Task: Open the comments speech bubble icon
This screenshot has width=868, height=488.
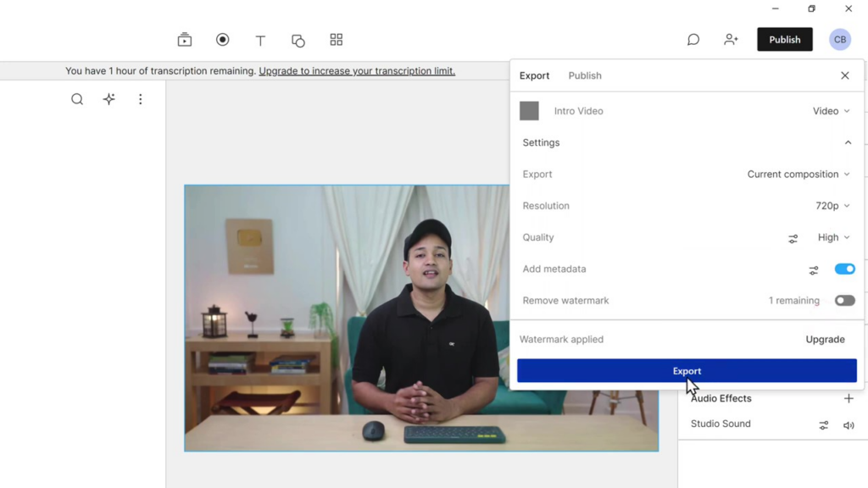Action: 693,39
